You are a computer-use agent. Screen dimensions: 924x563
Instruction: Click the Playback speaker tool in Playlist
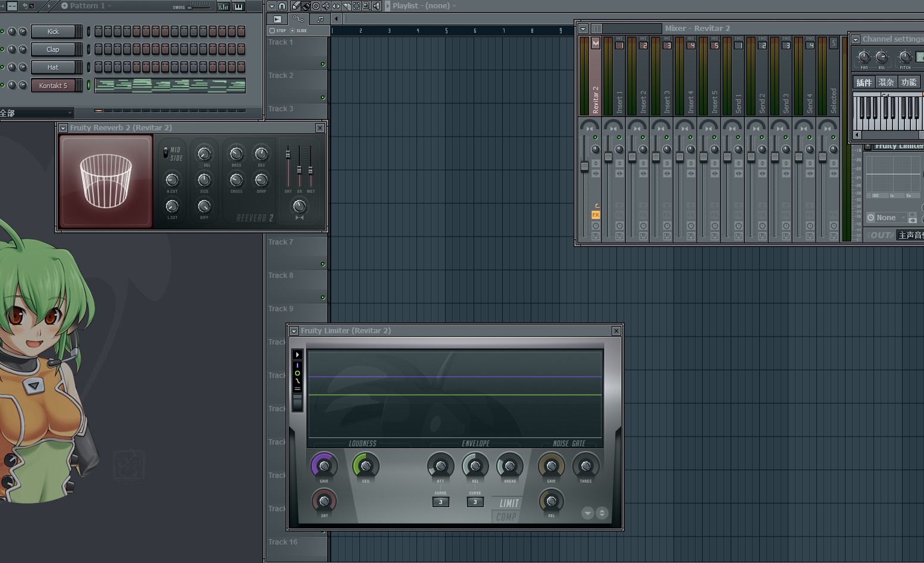[x=377, y=6]
